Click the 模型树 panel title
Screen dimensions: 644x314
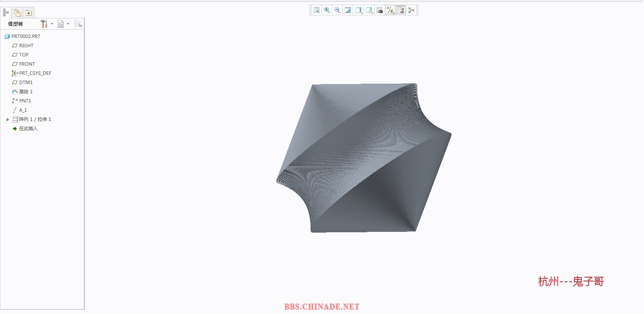click(15, 24)
